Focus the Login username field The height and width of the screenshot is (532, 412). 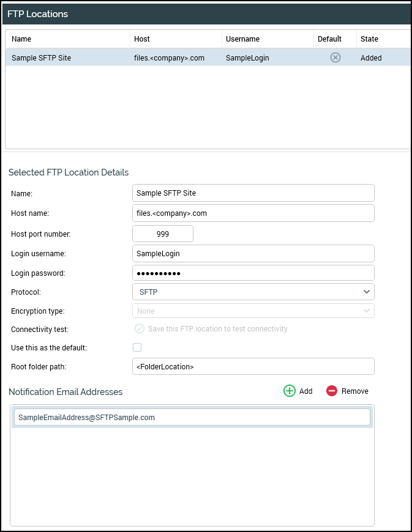[x=253, y=253]
